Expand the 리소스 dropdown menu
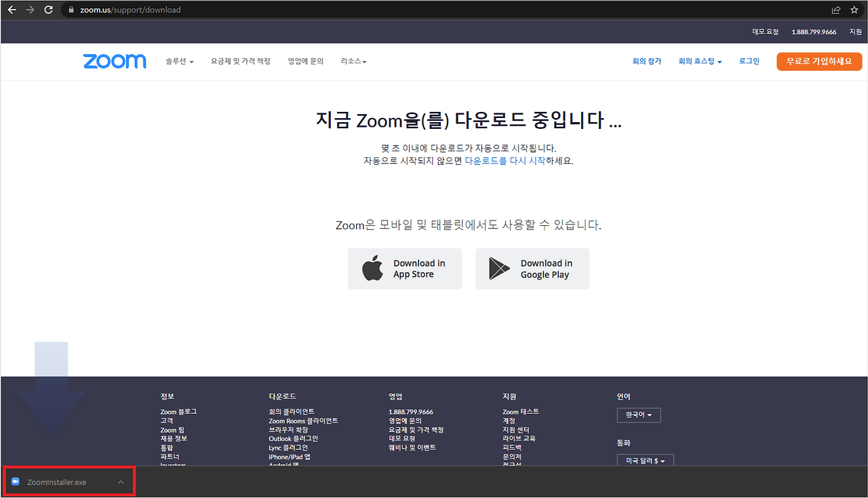Image resolution: width=868 pixels, height=498 pixels. [354, 61]
